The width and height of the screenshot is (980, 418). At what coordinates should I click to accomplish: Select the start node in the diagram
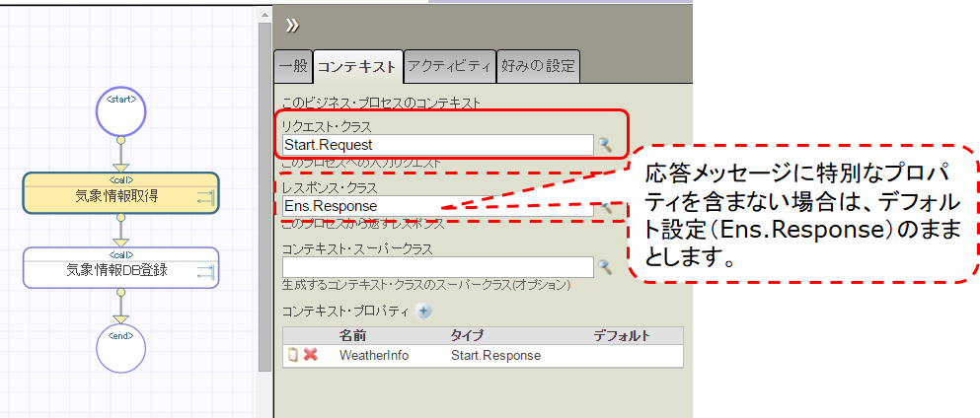point(120,114)
